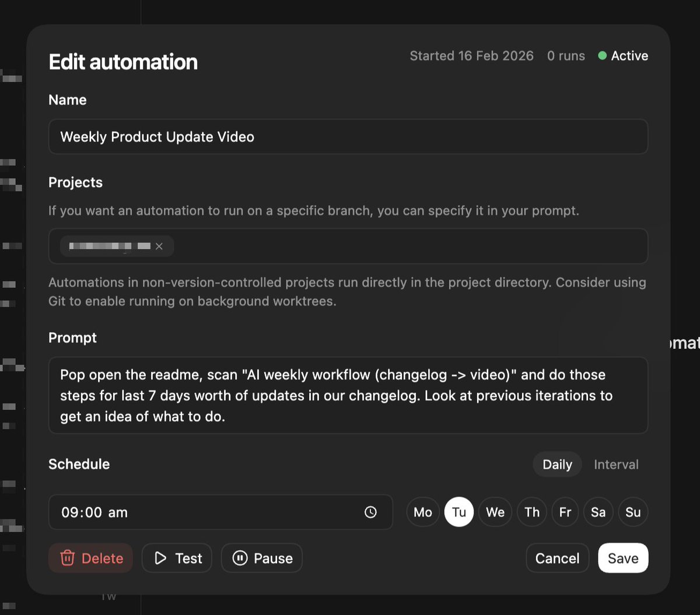Screen dimensions: 700x615
Task: Click the 'Name' section label
Action: tap(67, 100)
